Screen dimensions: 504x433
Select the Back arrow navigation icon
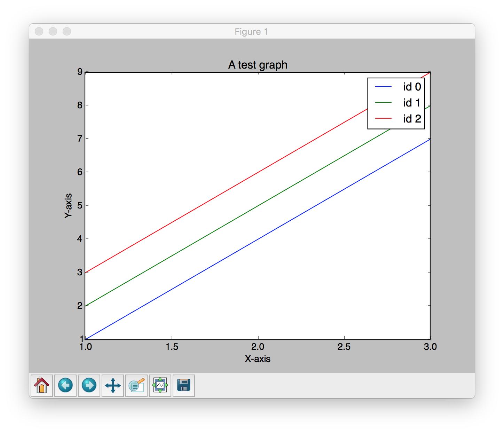tap(66, 385)
